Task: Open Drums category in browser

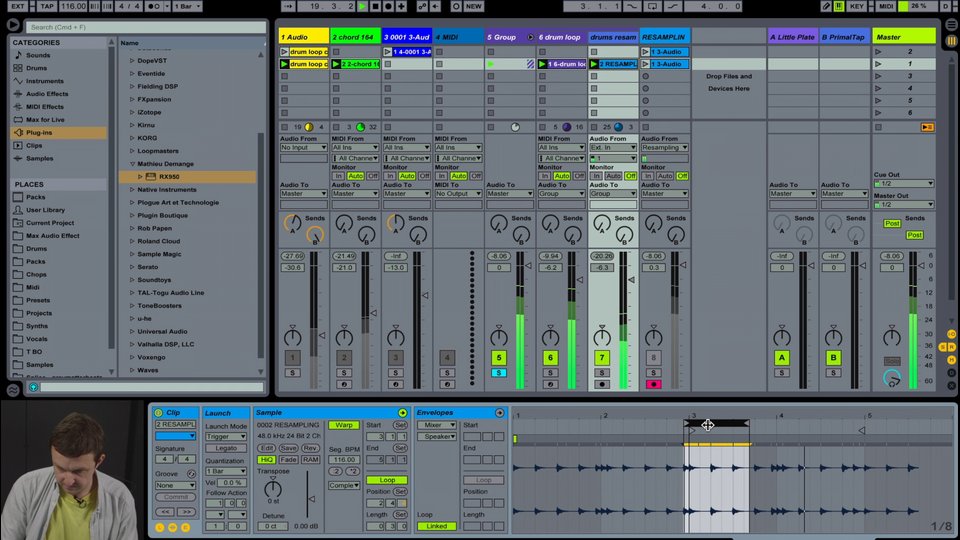Action: 36,68
